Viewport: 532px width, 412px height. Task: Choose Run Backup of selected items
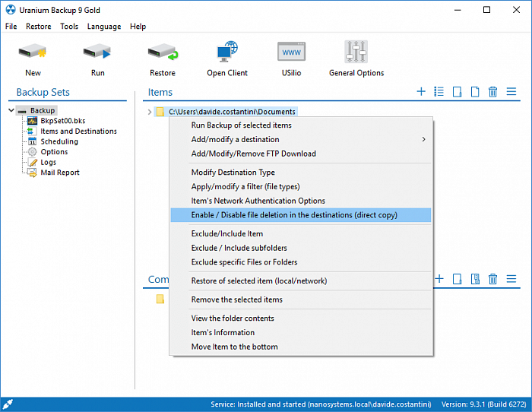point(301,125)
